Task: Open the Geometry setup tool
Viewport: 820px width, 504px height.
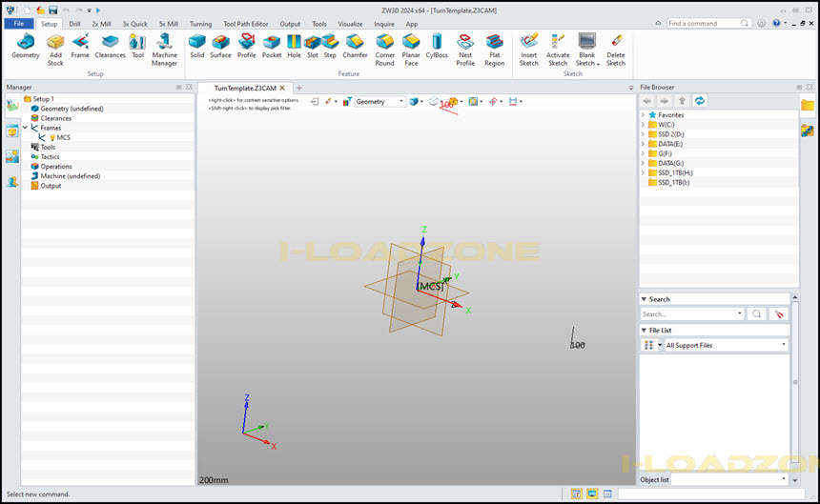Action: tap(25, 47)
